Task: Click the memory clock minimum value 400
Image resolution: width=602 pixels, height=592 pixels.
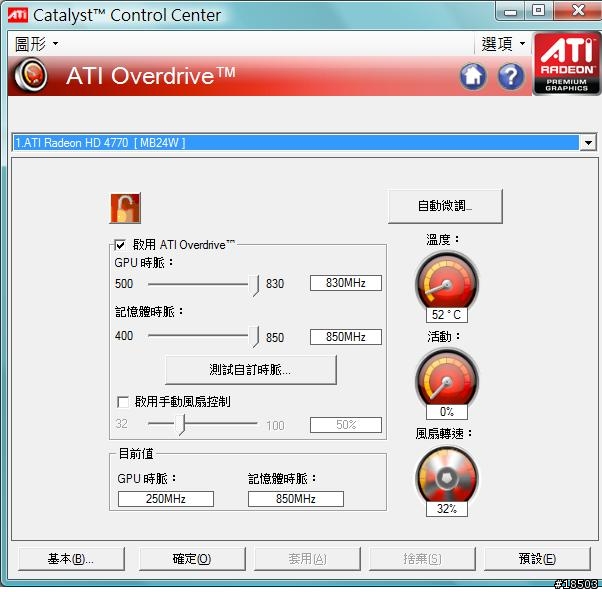Action: tap(124, 336)
